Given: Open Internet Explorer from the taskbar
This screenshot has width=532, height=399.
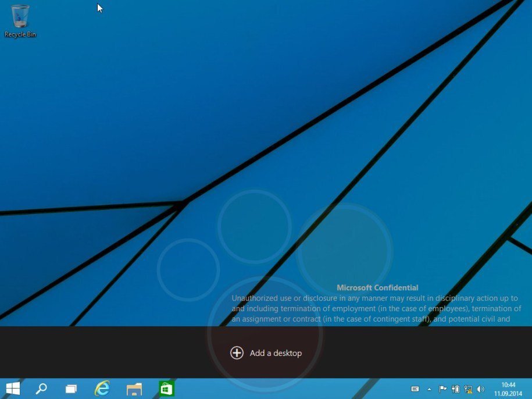Looking at the screenshot, I should click(x=102, y=389).
